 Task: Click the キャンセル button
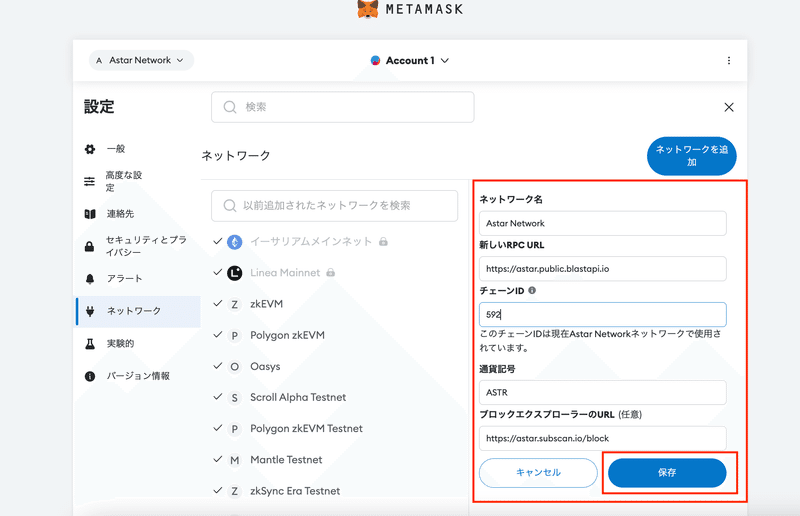click(538, 473)
